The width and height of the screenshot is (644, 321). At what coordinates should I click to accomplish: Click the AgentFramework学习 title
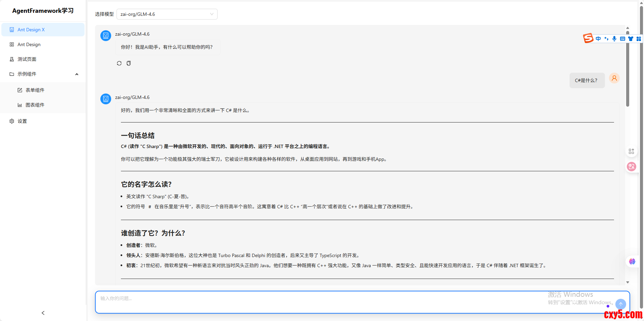43,11
